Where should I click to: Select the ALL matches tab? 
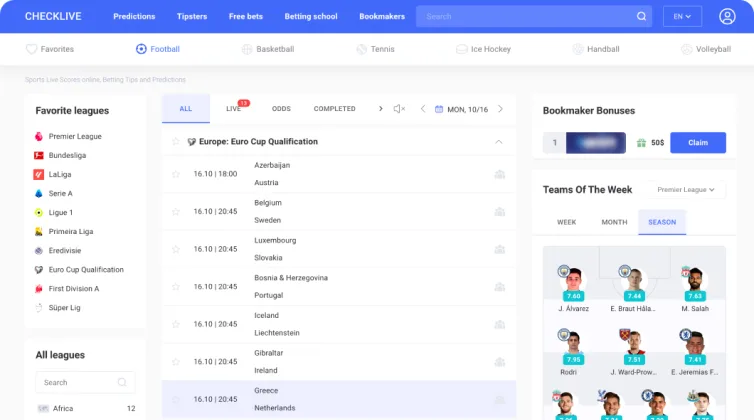tap(186, 109)
